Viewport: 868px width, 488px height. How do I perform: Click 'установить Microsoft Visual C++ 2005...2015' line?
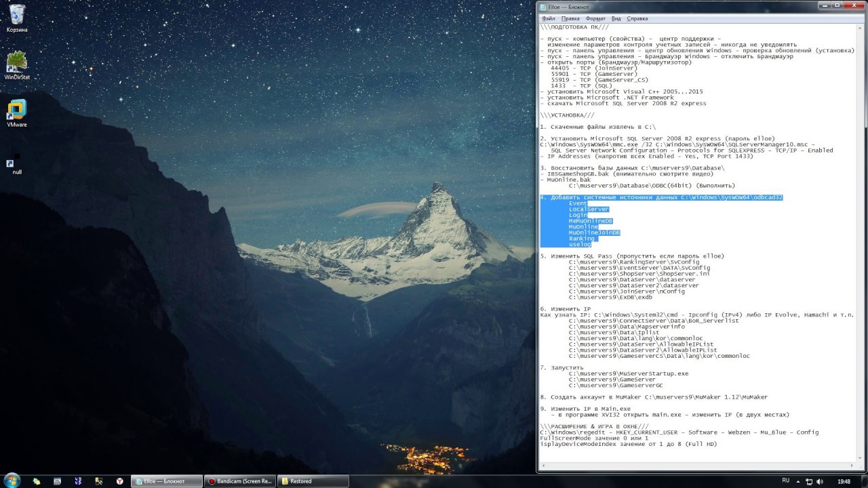(622, 91)
